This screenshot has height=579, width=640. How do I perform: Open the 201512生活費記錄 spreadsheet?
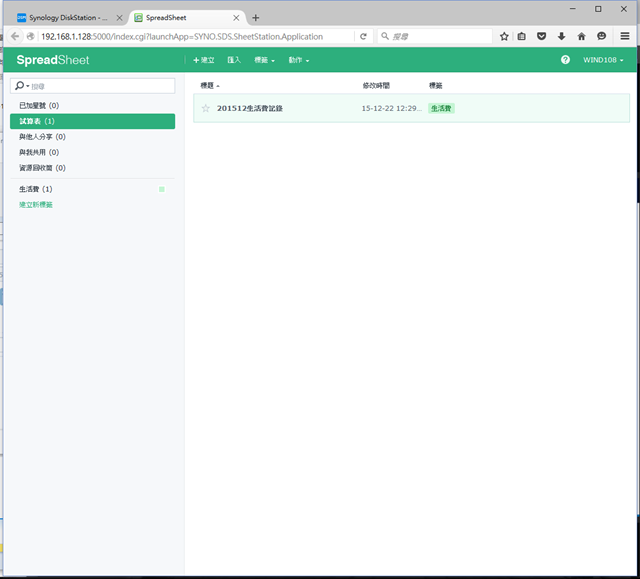[x=250, y=108]
